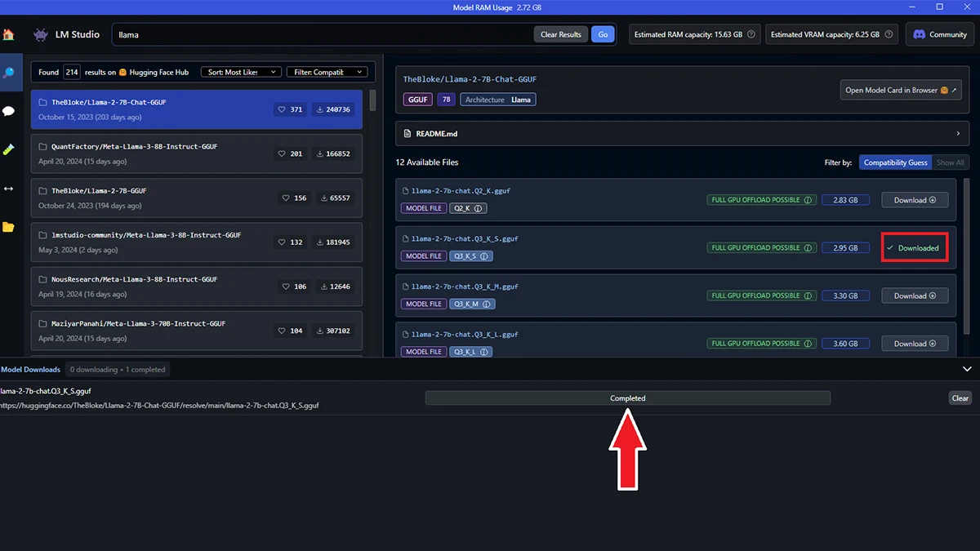Select the NousResearch/Meta-Llama-3-8B-Instruct-GGUF result
Image resolution: width=980 pixels, height=551 pixels.
[196, 287]
